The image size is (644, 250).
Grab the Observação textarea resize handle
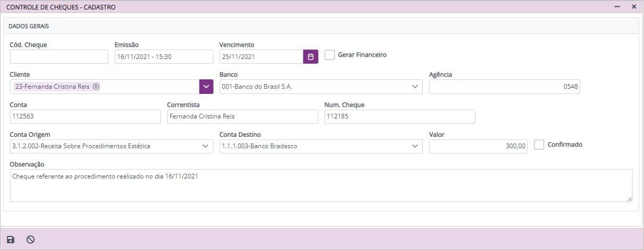629,198
